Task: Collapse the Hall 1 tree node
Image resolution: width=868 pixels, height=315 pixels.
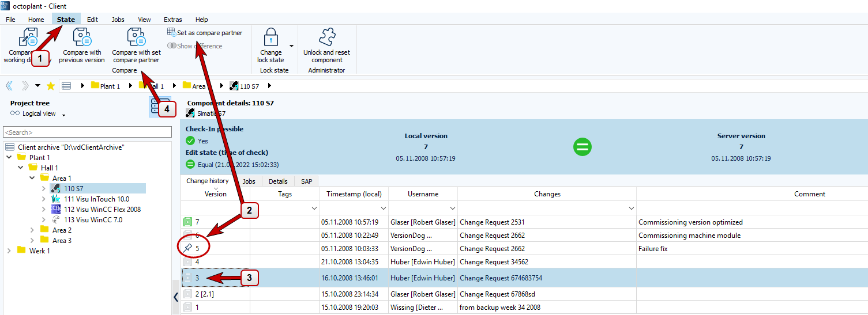Action: (x=20, y=168)
